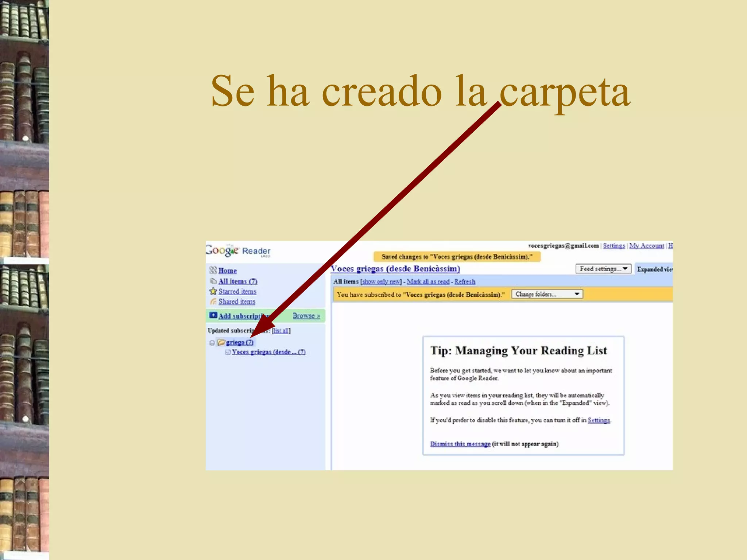Image resolution: width=747 pixels, height=560 pixels.
Task: Click Mark all as read
Action: tap(428, 281)
